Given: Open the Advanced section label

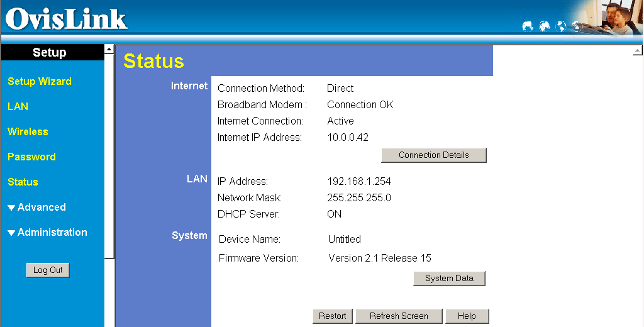Looking at the screenshot, I should pos(42,207).
